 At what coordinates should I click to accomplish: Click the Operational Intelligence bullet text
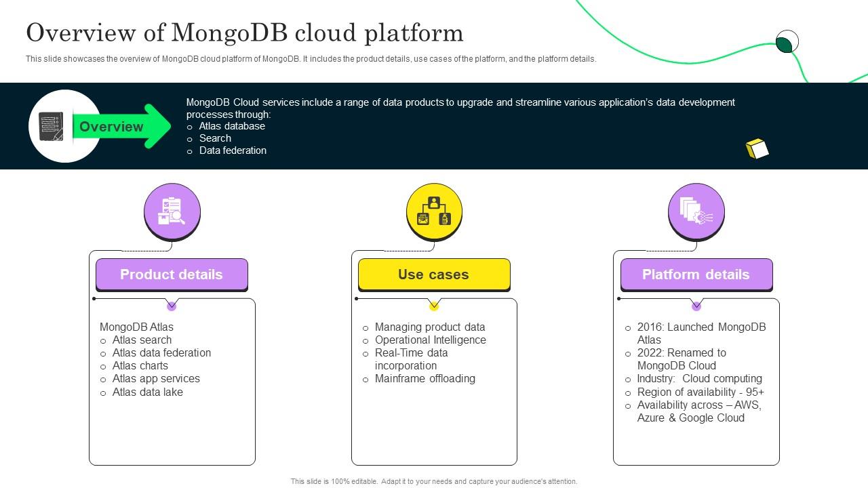pos(430,340)
